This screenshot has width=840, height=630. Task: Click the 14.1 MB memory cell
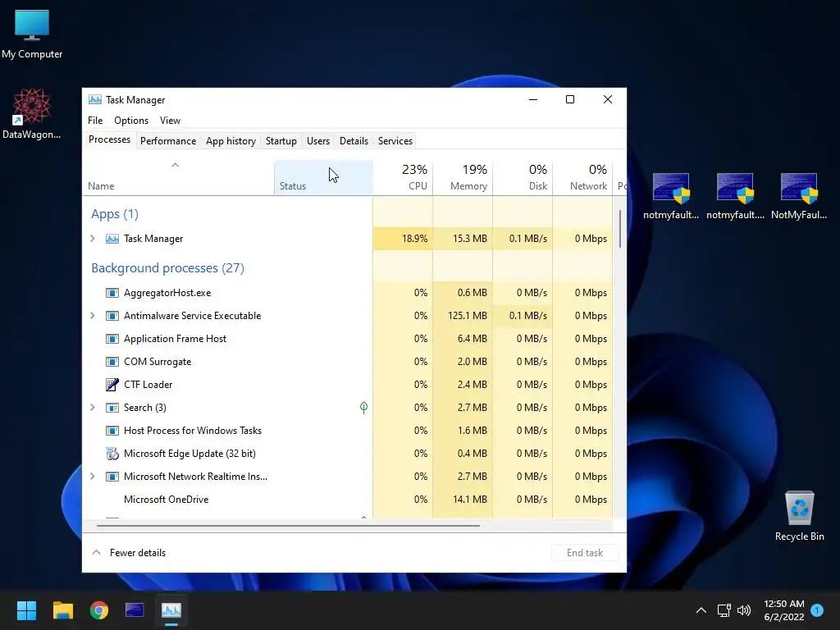463,500
